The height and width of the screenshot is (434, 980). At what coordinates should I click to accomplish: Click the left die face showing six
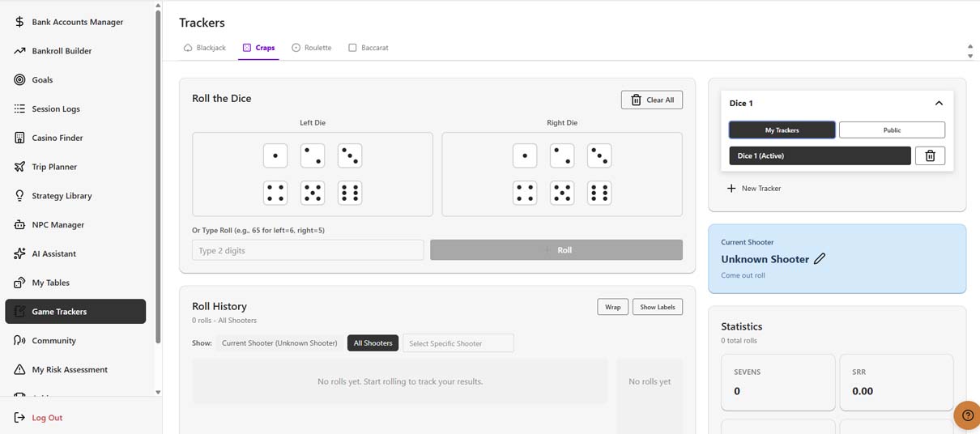click(350, 193)
